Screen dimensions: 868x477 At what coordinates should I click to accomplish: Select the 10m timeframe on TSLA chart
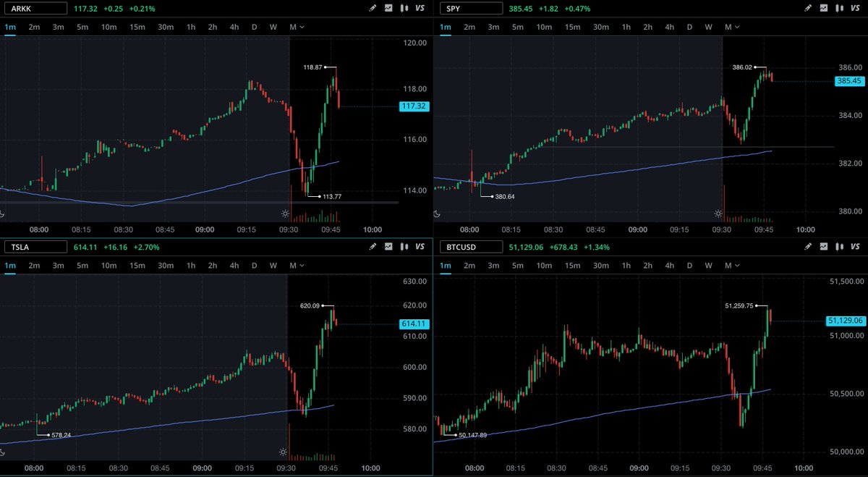point(109,266)
